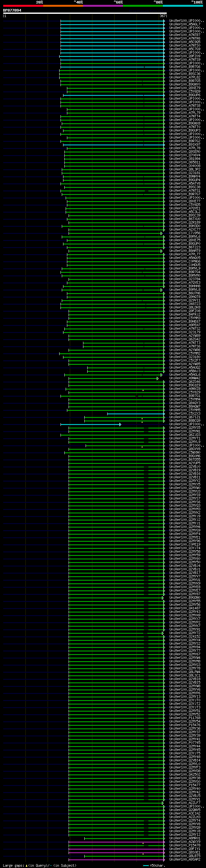The height and width of the screenshot is (868, 206).
Task: Select hit UniRef100_A7NTS0
Action: click(185, 45)
